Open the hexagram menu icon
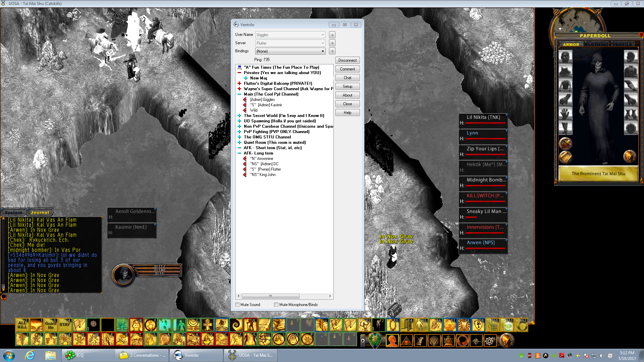 [434, 341]
